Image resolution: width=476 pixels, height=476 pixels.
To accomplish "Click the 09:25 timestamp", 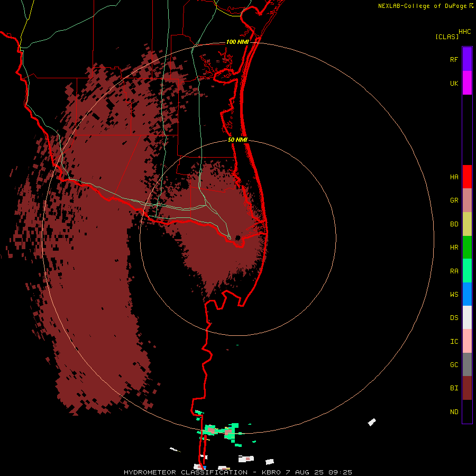I will coord(341,472).
